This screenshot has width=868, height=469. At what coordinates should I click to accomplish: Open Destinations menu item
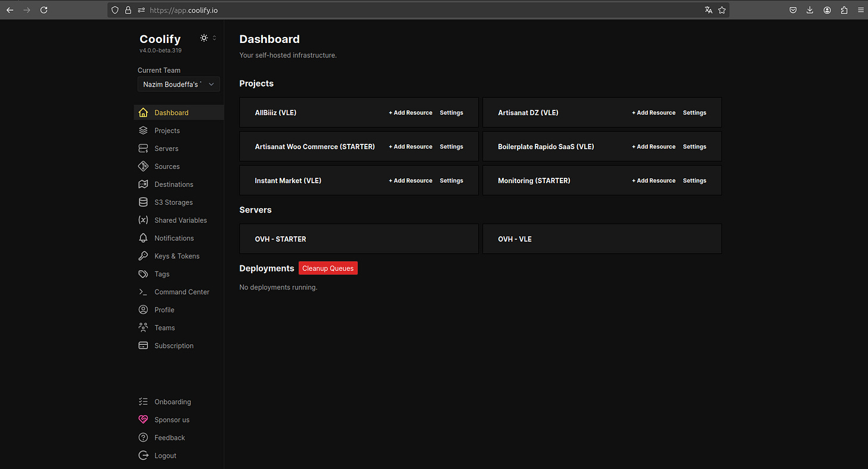[x=179, y=184]
